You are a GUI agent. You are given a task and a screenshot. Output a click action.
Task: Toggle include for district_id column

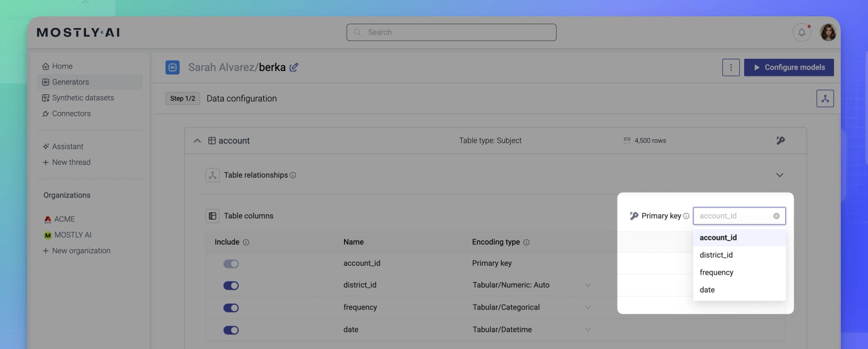tap(231, 286)
